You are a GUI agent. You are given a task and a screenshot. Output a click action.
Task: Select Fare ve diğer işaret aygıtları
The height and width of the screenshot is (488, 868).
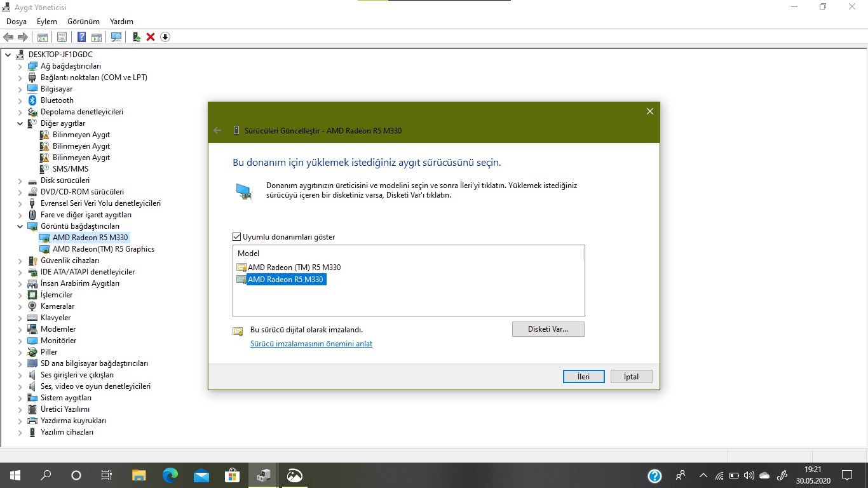pyautogui.click(x=86, y=215)
